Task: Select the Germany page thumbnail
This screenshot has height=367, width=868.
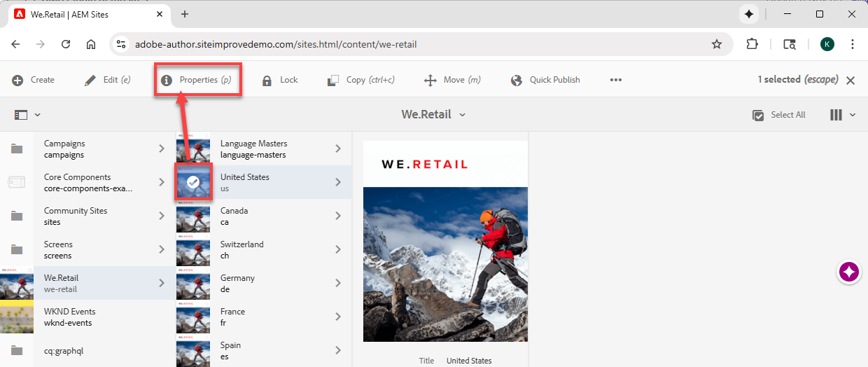Action: (193, 283)
